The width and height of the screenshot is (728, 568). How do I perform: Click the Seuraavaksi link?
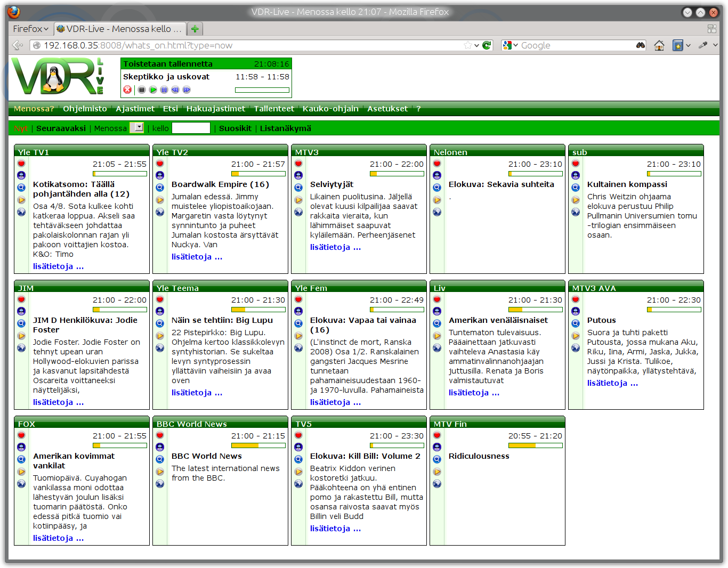coord(61,128)
